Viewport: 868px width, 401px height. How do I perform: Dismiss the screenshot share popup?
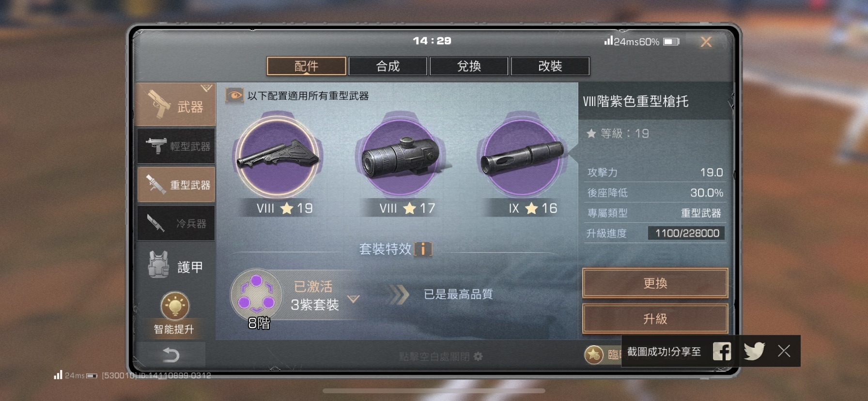[x=784, y=351]
